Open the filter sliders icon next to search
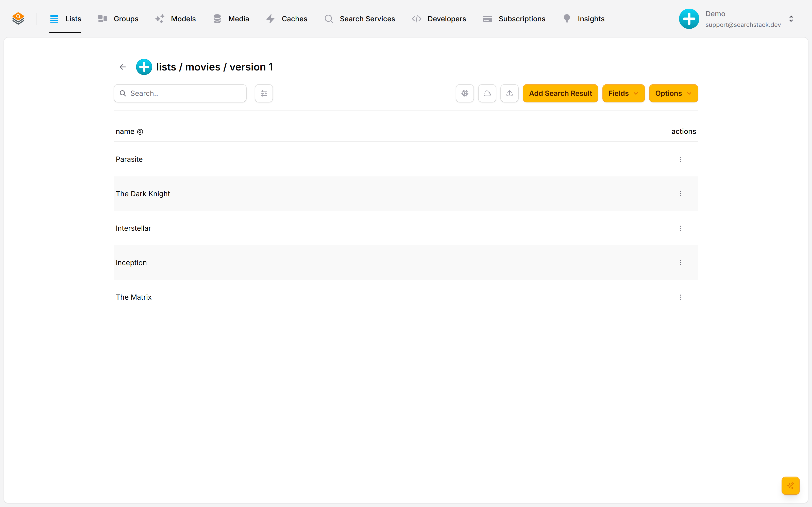 264,93
